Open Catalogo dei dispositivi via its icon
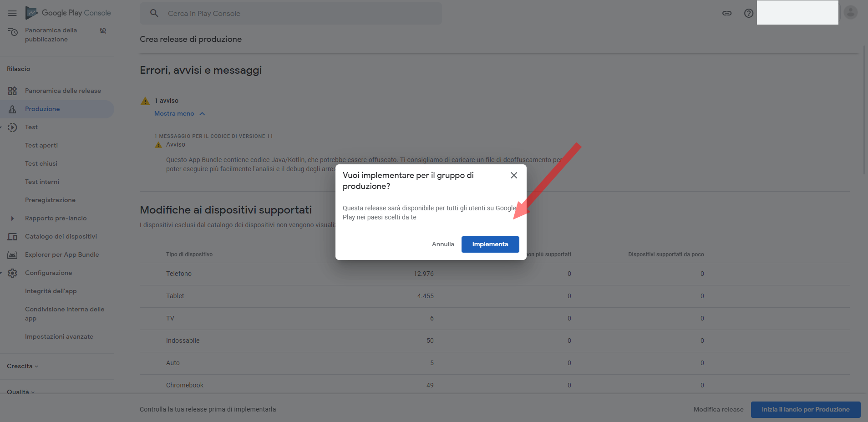The image size is (868, 422). tap(13, 236)
